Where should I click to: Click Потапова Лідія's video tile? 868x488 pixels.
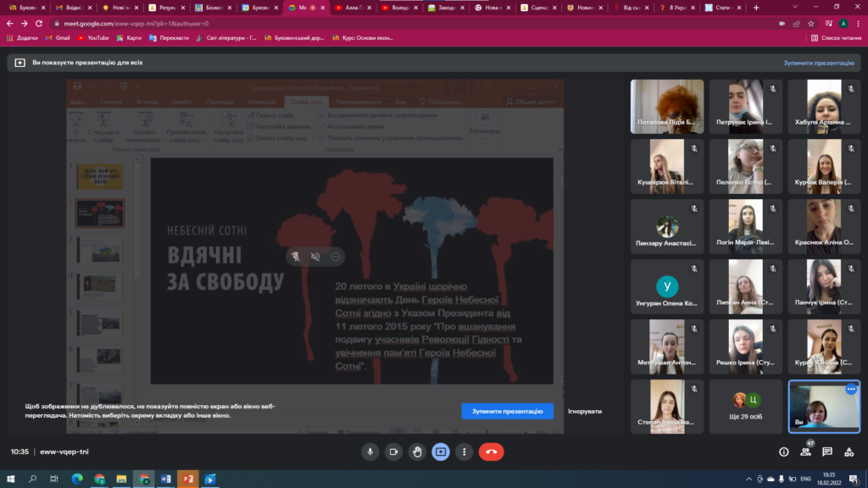tap(666, 107)
